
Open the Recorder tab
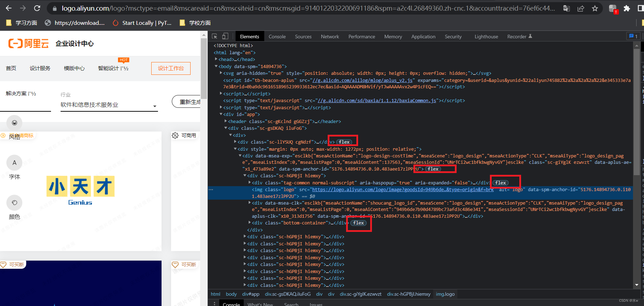click(519, 37)
